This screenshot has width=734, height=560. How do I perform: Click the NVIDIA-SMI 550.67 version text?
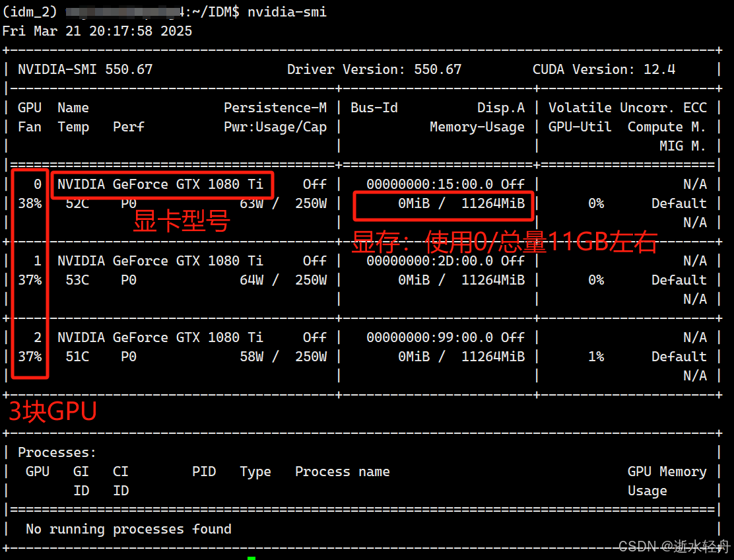click(x=85, y=69)
